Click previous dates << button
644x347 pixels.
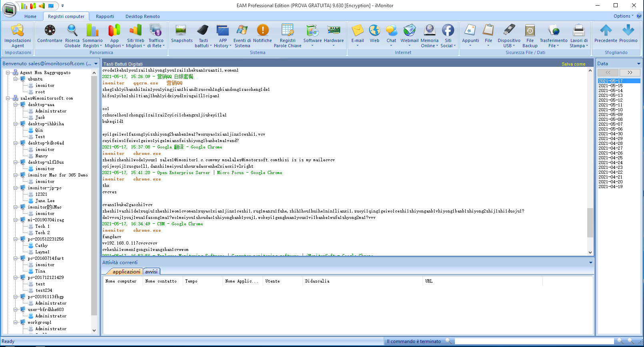click(608, 72)
